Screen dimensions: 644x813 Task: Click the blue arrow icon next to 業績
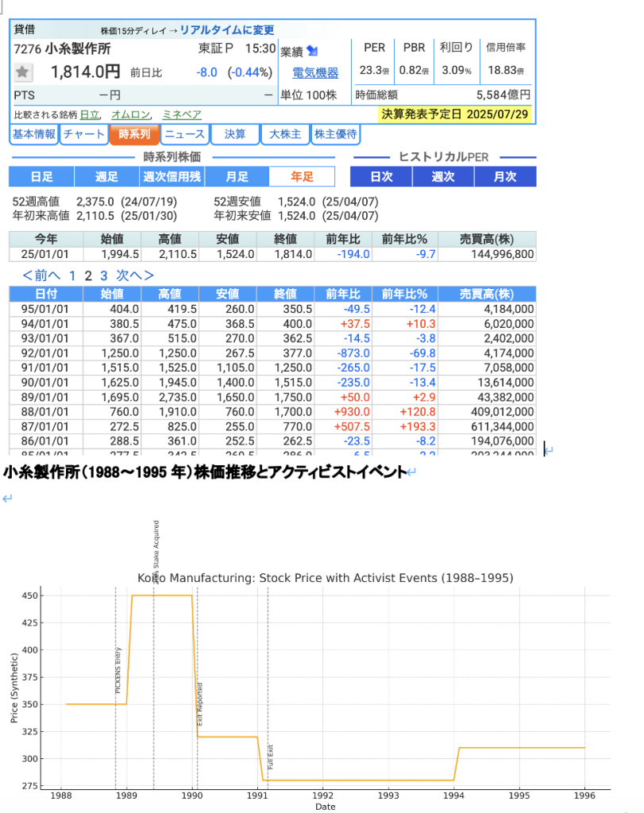(312, 51)
